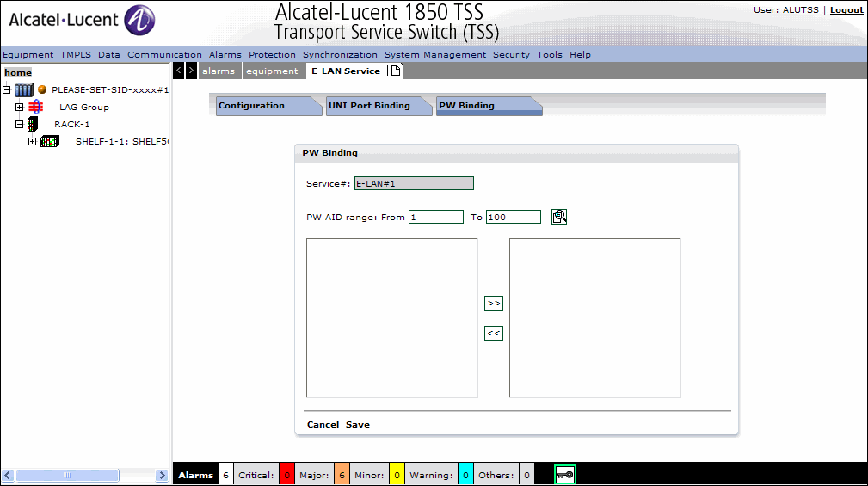Open the UNI Port Binding tab
868x486 pixels.
click(379, 106)
